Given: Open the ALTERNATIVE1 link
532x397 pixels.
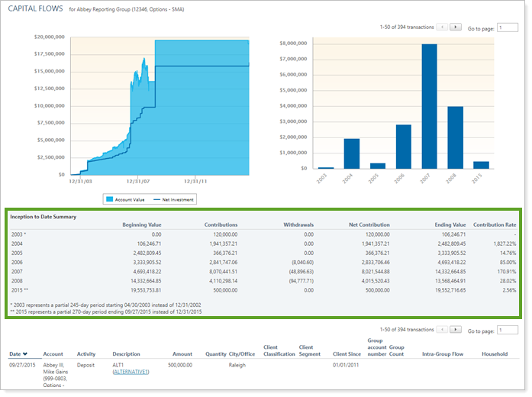Looking at the screenshot, I should [131, 372].
